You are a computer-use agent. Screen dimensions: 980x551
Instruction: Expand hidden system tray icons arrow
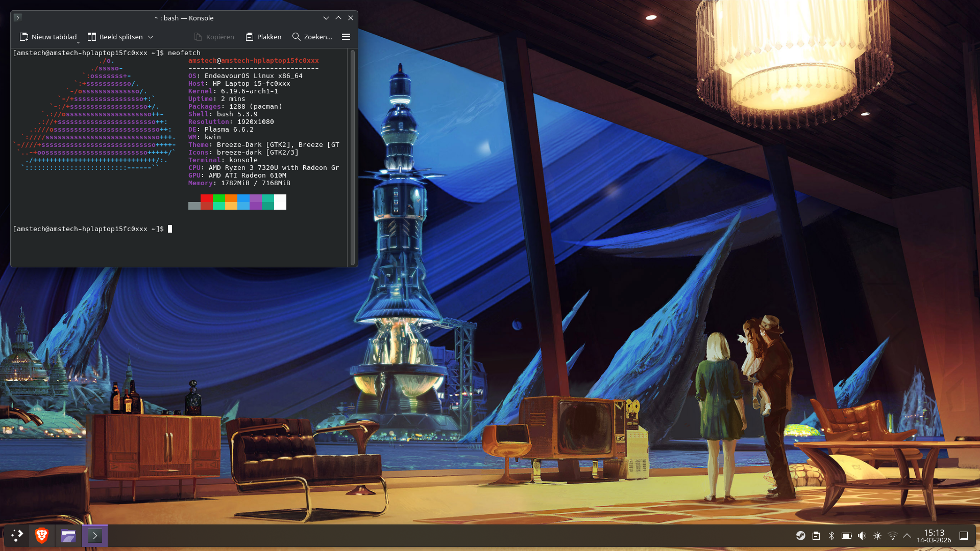pos(907,536)
